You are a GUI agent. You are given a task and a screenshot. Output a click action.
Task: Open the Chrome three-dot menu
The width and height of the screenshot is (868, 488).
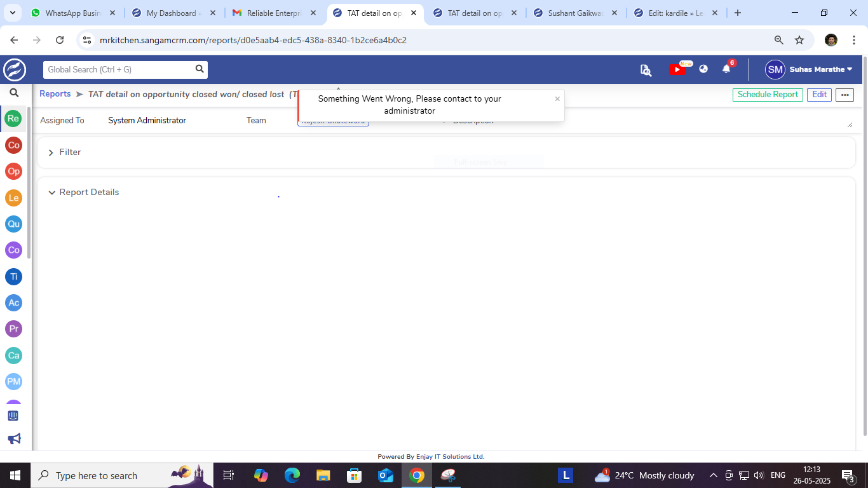(x=853, y=40)
